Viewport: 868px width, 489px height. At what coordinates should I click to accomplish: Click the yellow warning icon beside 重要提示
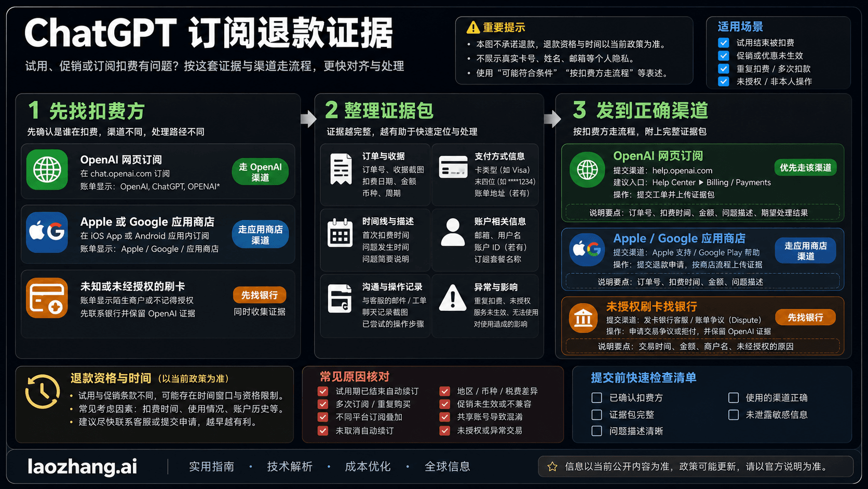point(473,27)
